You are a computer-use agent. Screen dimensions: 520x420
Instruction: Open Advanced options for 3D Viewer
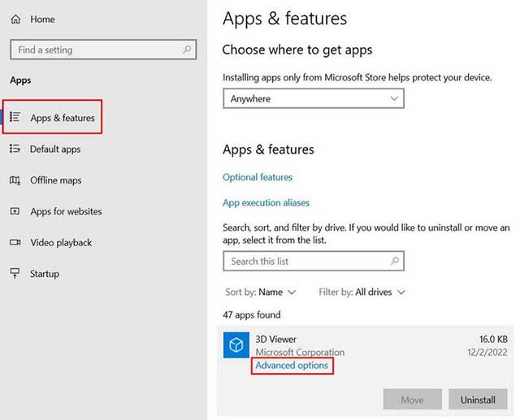(x=292, y=366)
